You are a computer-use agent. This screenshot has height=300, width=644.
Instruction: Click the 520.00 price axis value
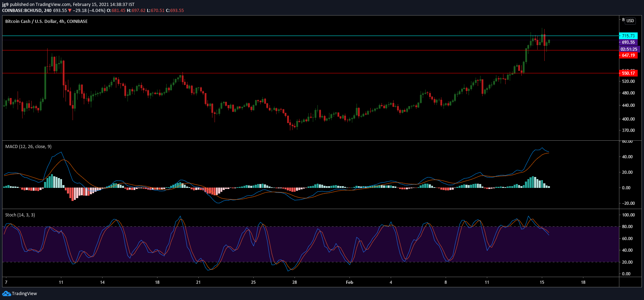(628, 81)
